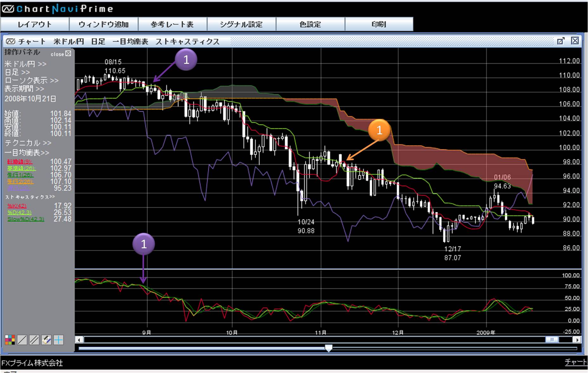588x373 pixels.
Task: Click the zoom slider handle
Action: point(329,348)
